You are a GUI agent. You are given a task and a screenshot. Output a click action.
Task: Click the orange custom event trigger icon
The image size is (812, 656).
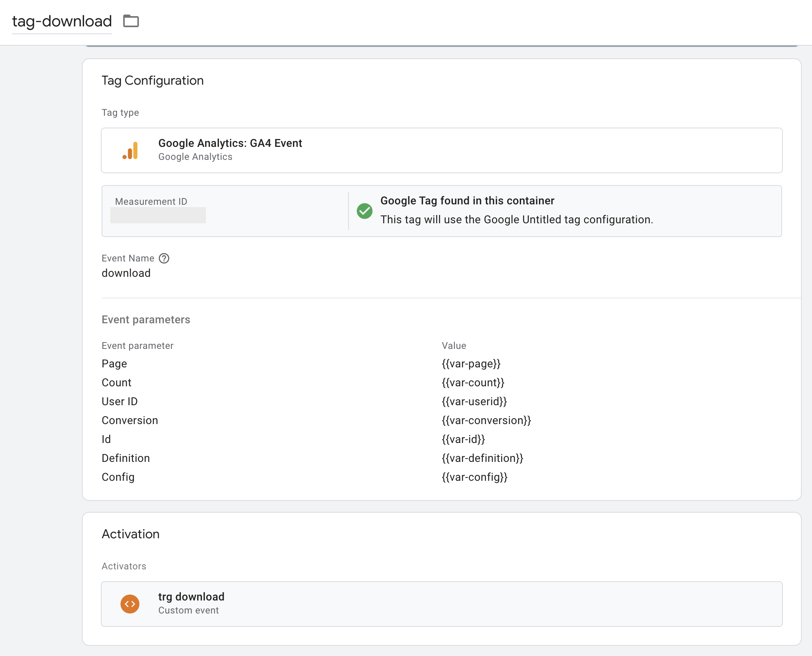tap(130, 604)
